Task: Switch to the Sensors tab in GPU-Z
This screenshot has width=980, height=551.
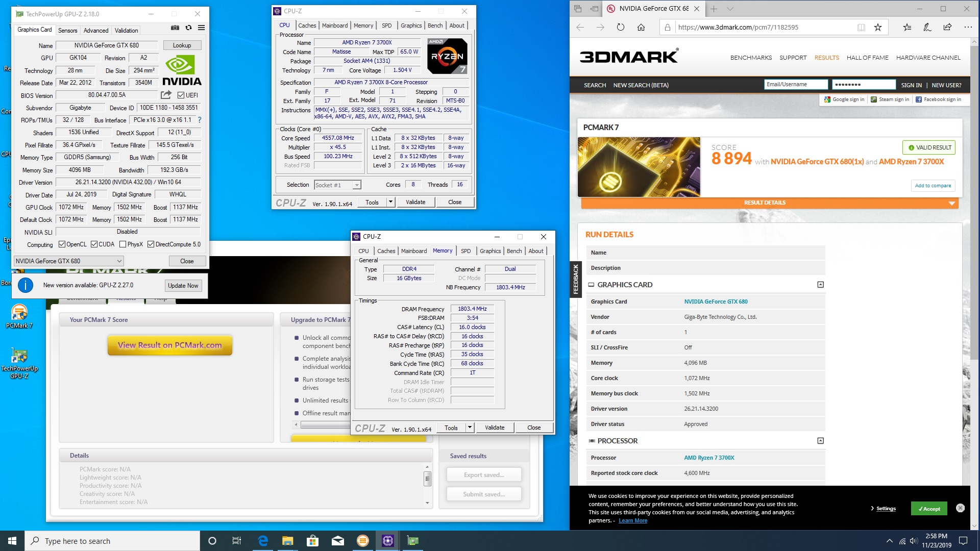Action: pyautogui.click(x=68, y=31)
